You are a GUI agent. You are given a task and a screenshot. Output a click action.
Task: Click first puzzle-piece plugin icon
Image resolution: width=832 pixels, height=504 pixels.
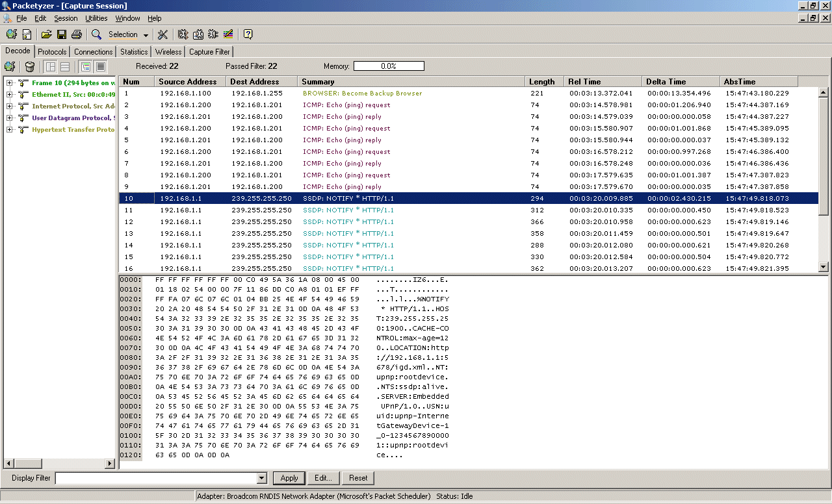click(x=183, y=34)
